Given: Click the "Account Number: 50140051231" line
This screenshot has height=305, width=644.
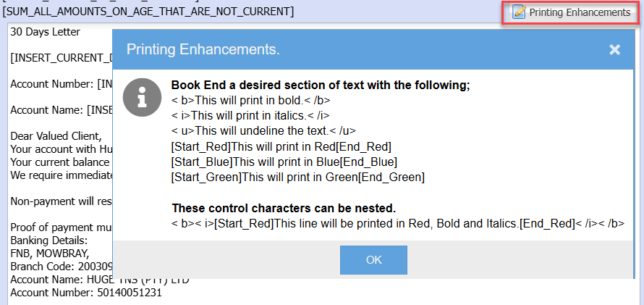Looking at the screenshot, I should click(x=86, y=293).
